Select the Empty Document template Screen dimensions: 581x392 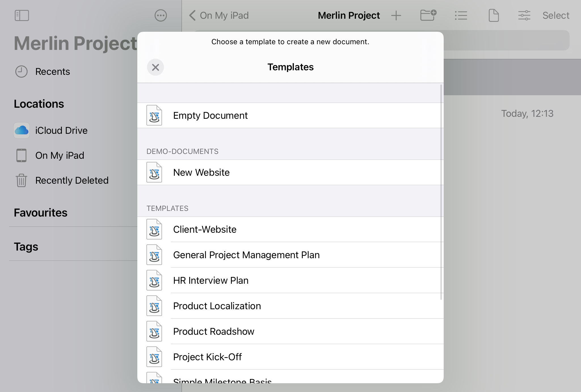click(x=290, y=115)
